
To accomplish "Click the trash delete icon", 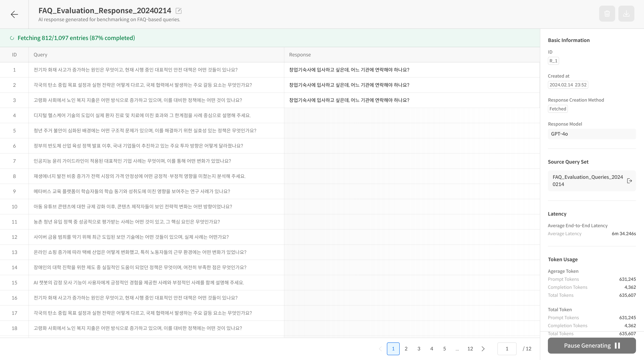I will point(607,14).
